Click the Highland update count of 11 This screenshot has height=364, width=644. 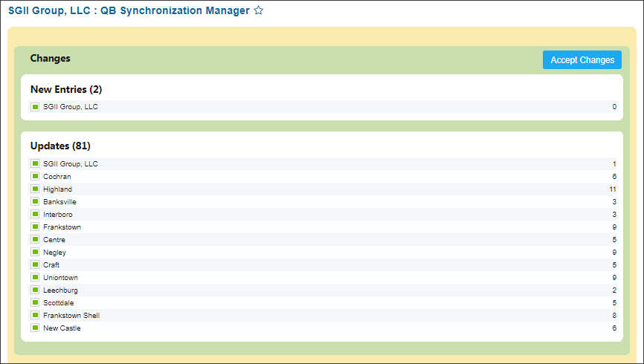[613, 189]
